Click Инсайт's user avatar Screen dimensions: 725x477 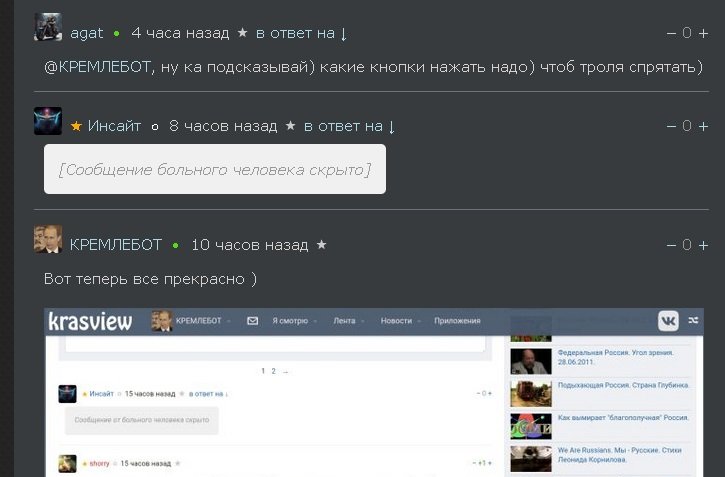[x=48, y=122]
